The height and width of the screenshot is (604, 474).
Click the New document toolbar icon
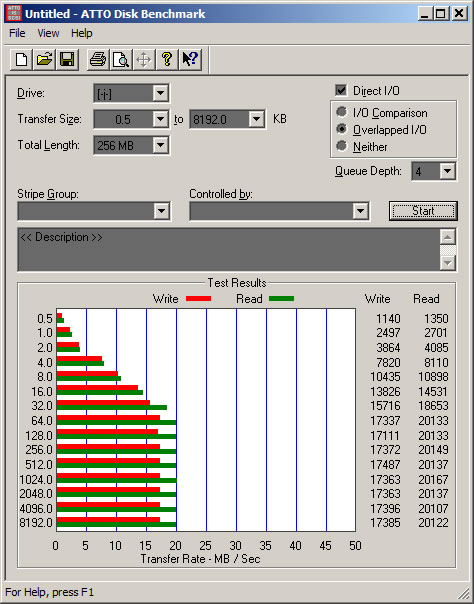[x=21, y=60]
